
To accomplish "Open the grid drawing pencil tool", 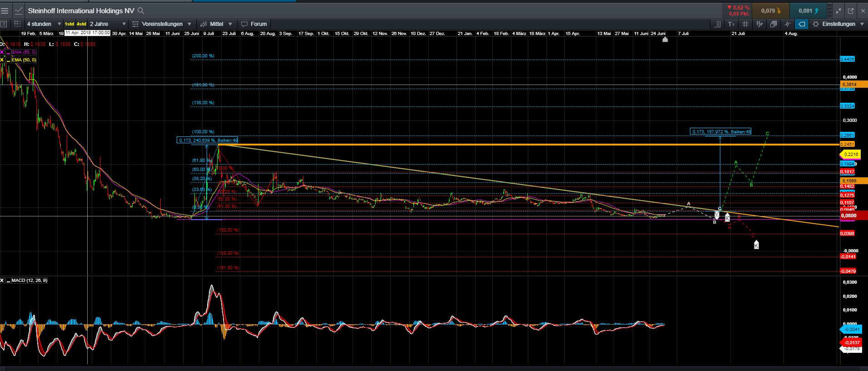I will point(759,24).
